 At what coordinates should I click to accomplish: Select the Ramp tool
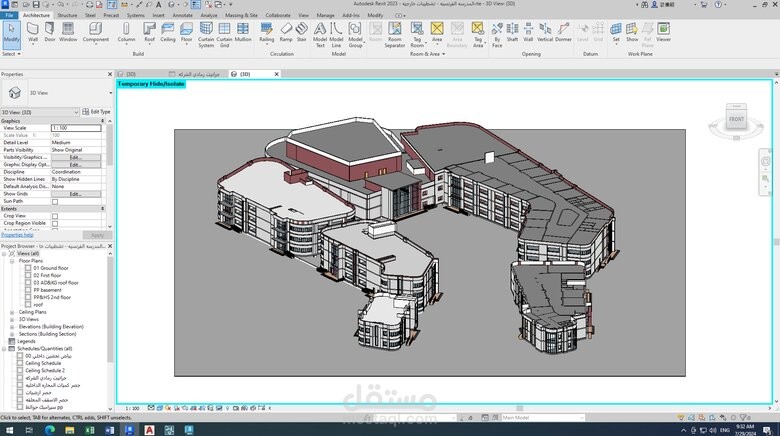tap(286, 32)
